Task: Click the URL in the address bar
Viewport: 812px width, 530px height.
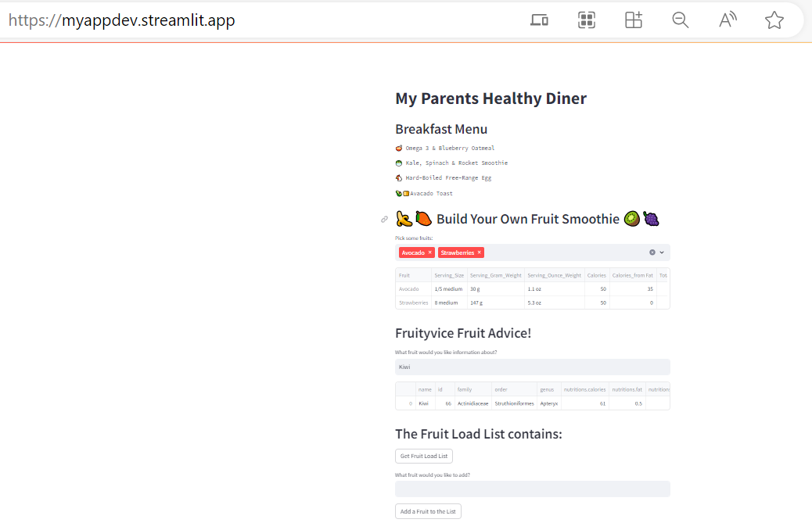Action: pos(122,20)
